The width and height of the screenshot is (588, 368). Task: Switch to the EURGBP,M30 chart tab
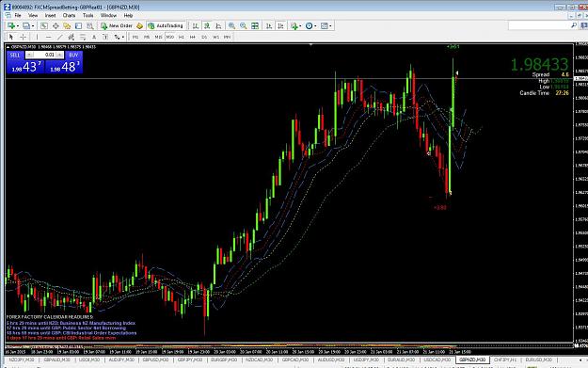224,360
